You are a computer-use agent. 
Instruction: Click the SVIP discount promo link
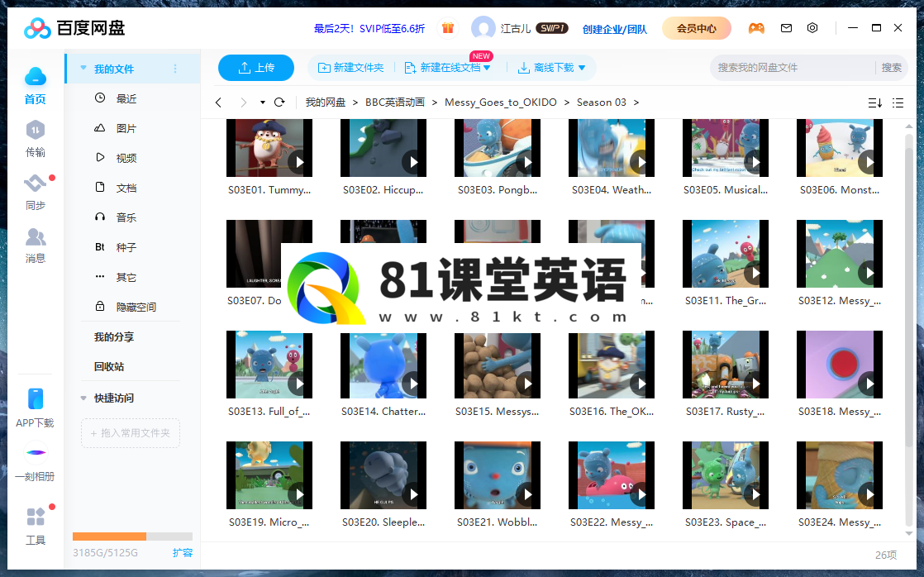point(369,28)
